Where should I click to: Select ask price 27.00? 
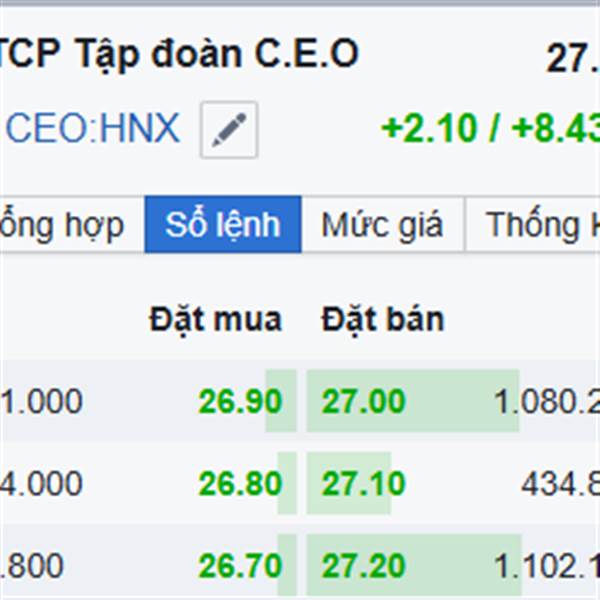(364, 402)
